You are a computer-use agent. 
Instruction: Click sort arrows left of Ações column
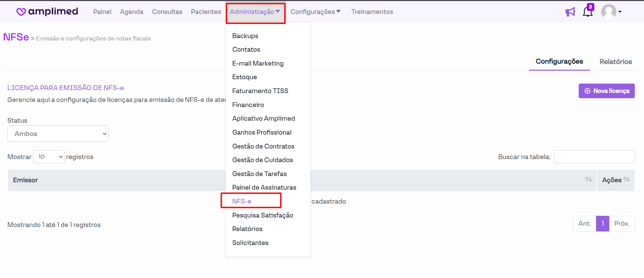pyautogui.click(x=589, y=179)
